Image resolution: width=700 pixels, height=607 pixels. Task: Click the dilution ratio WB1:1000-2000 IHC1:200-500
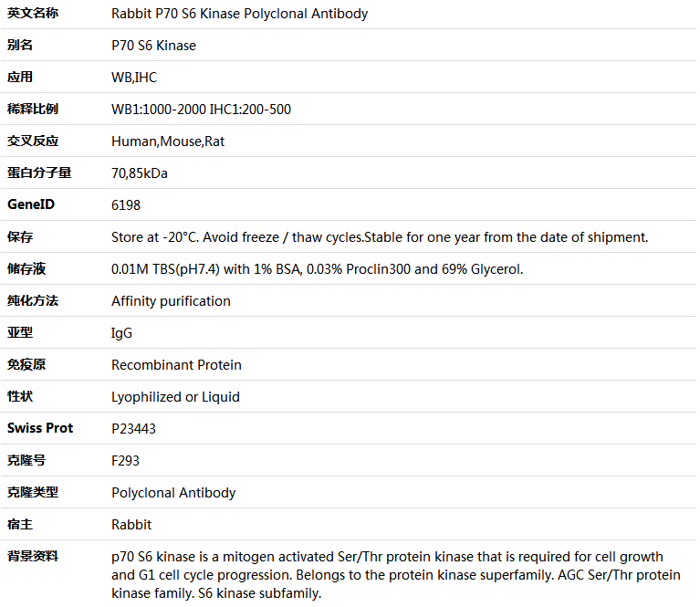pyautogui.click(x=201, y=110)
